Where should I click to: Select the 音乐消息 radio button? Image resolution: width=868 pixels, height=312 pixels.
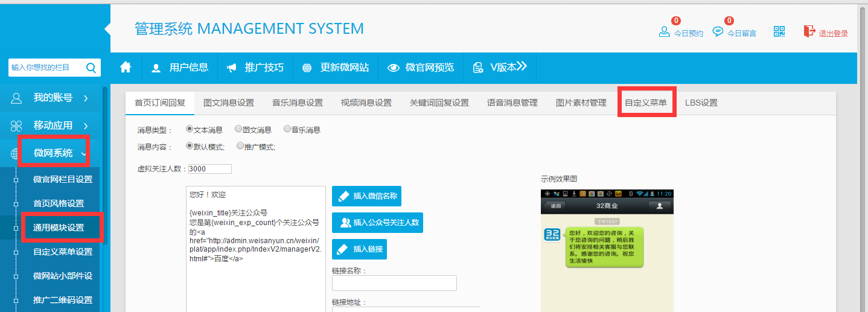(x=287, y=129)
